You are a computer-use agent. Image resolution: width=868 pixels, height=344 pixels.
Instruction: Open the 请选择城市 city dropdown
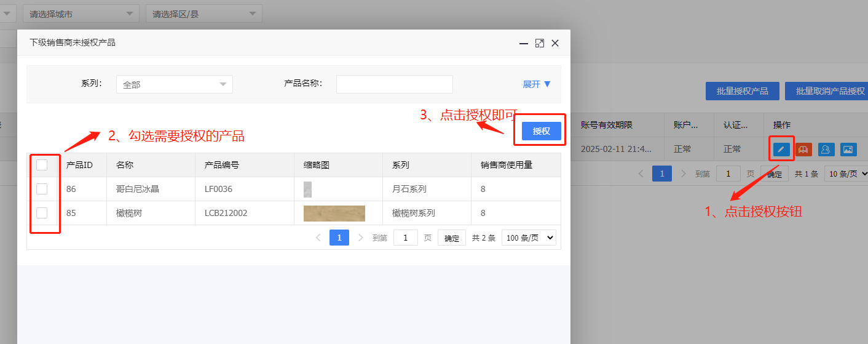81,14
